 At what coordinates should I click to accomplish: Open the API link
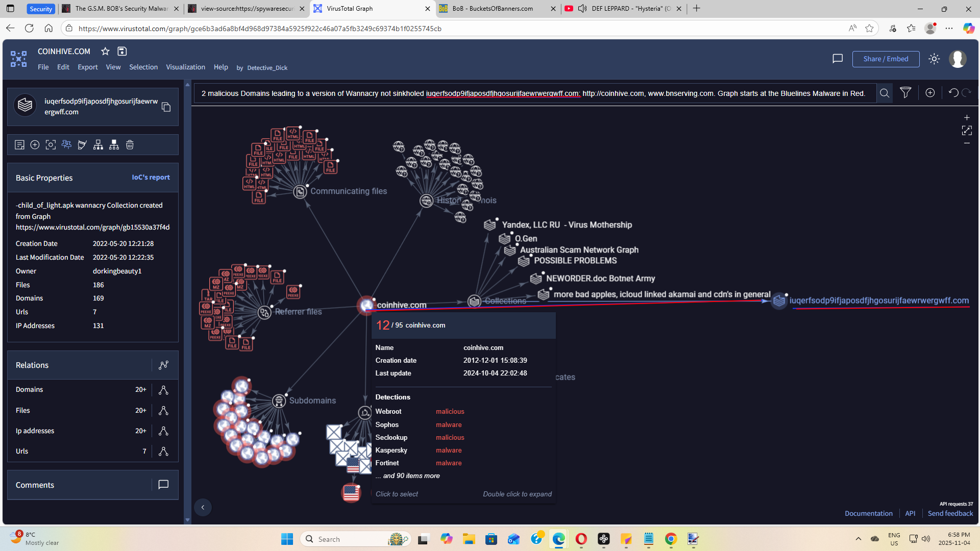910,513
